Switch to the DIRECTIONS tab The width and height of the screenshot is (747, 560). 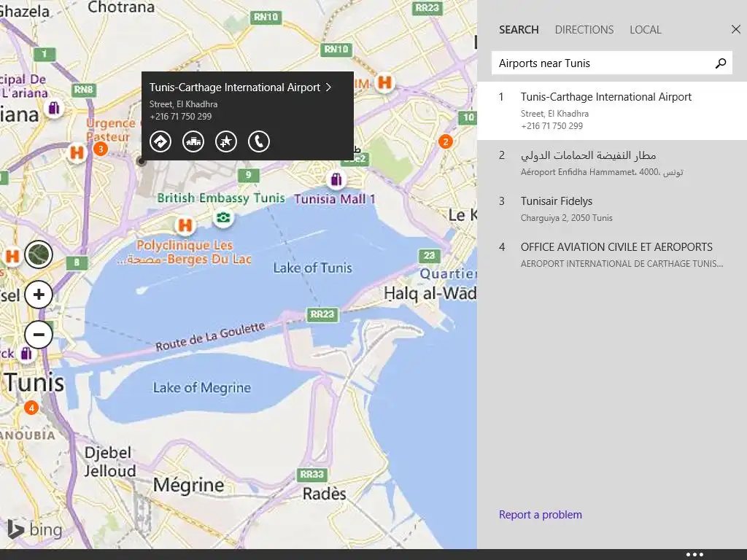584,29
